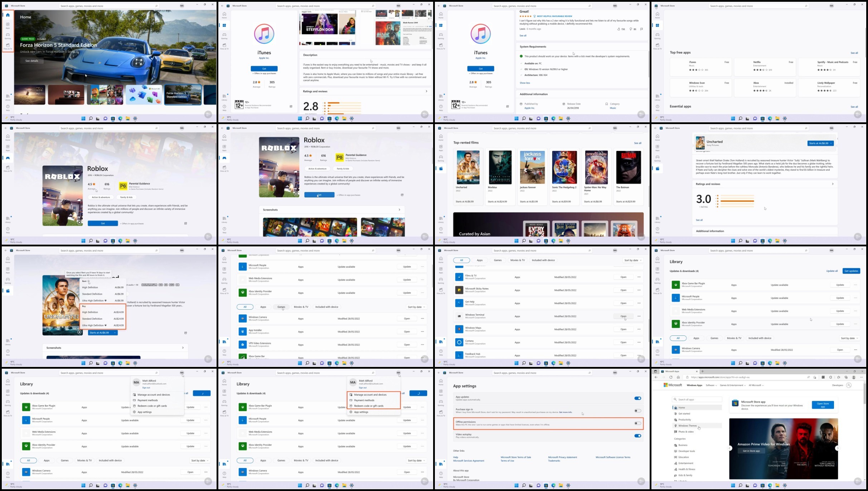
Task: Click See details on the Forza Horizon 5 banner
Action: [32, 61]
